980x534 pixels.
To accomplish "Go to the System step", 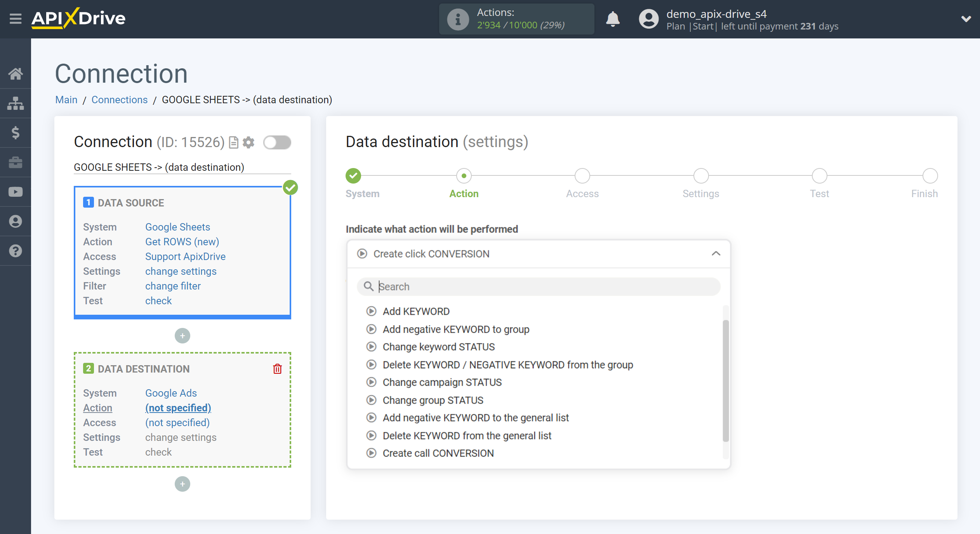I will [353, 176].
